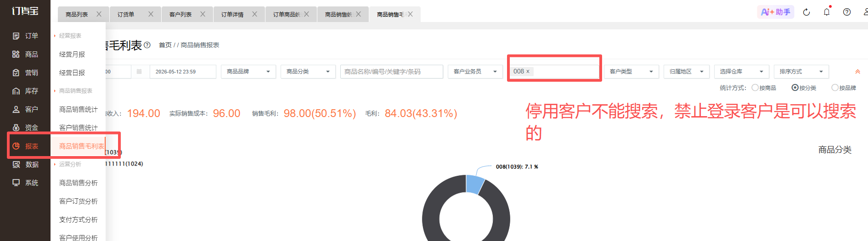The width and height of the screenshot is (868, 241).
Task: Switch to the 订单详情 tab
Action: click(232, 15)
